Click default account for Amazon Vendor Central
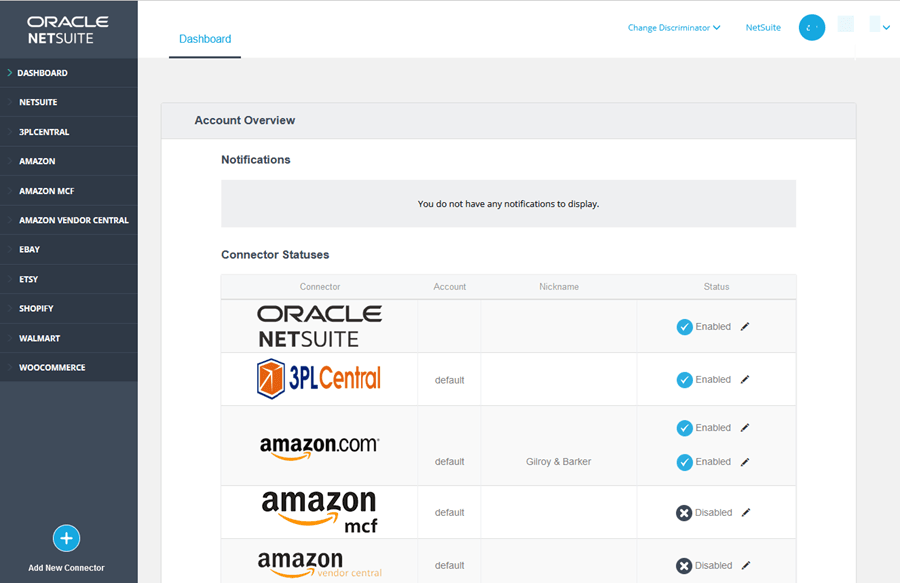Viewport: 900px width, 583px height. point(449,565)
